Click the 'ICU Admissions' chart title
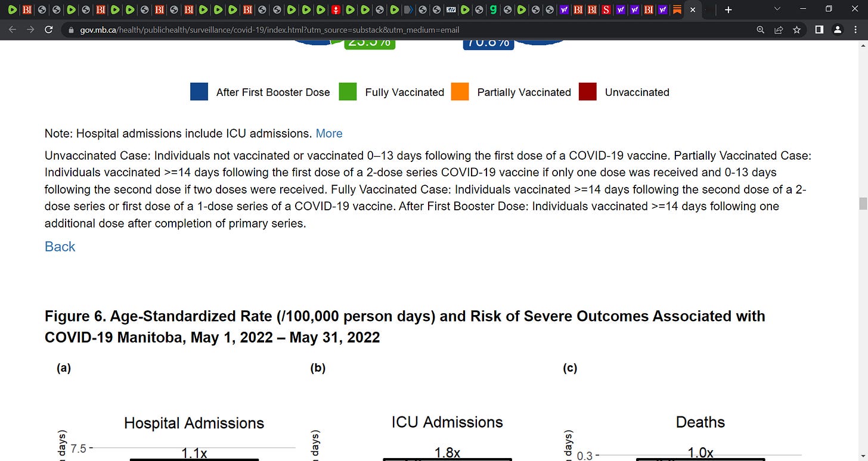The width and height of the screenshot is (868, 461). click(447, 422)
